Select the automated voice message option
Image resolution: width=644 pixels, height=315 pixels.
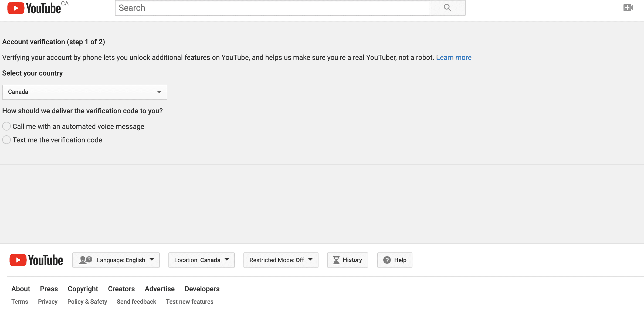6,126
